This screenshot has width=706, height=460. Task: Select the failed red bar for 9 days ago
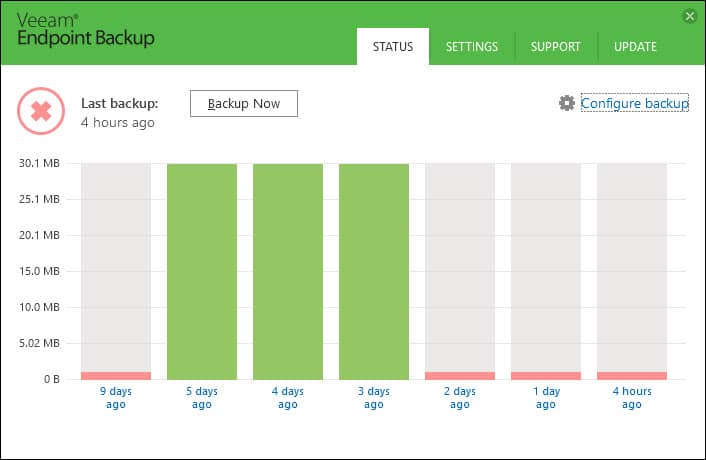click(116, 375)
